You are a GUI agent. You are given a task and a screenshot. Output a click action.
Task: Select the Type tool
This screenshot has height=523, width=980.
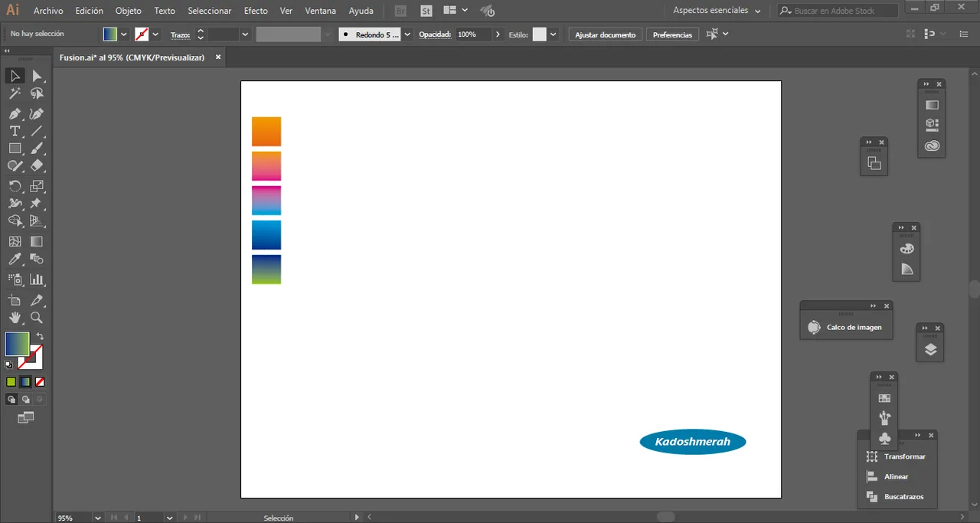click(x=15, y=131)
